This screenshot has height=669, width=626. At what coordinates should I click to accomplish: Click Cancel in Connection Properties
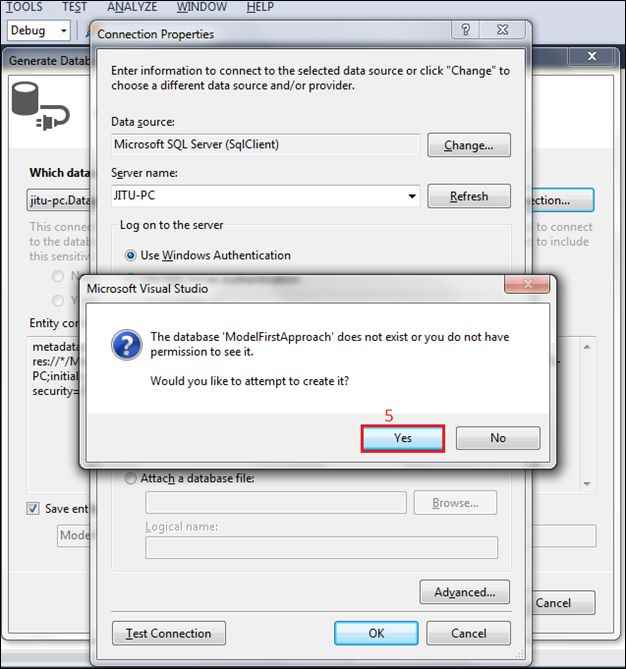(x=468, y=633)
